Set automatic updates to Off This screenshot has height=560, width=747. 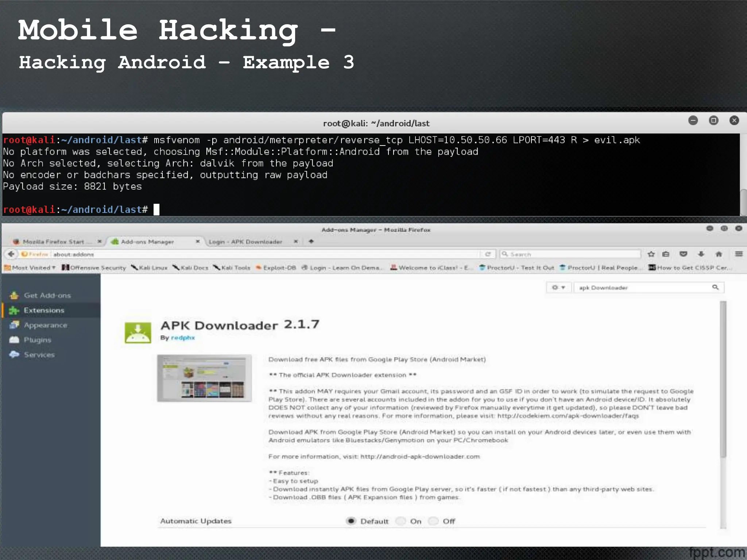tap(433, 521)
